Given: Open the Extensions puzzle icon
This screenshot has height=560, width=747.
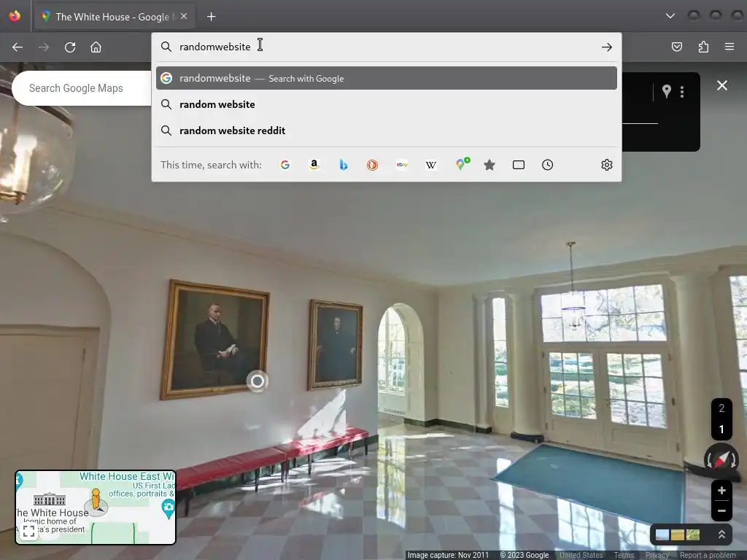Looking at the screenshot, I should coord(704,47).
